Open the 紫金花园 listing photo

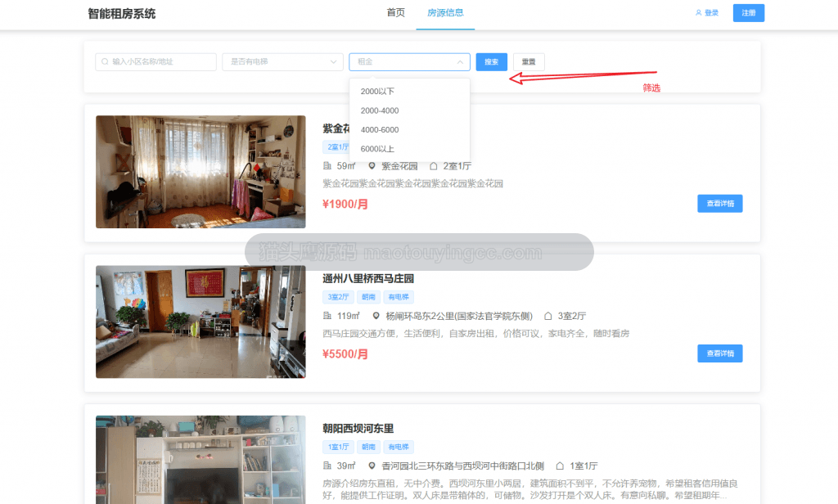pyautogui.click(x=200, y=172)
